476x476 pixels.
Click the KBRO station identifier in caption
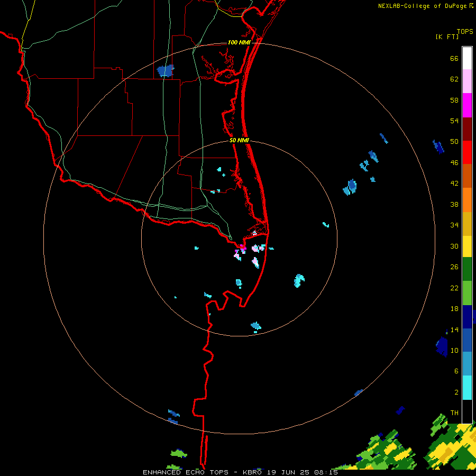[252, 472]
